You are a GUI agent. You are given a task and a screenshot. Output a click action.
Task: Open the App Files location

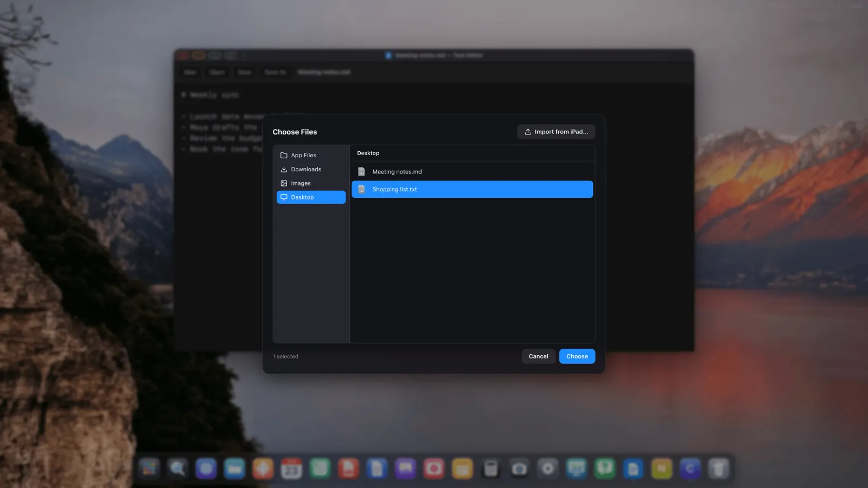[311, 155]
